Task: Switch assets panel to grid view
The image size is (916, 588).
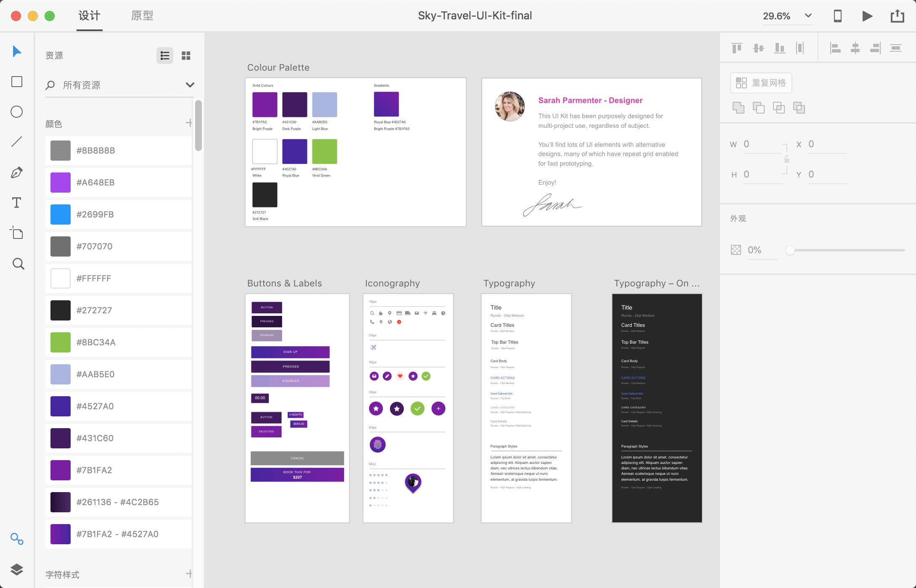Action: [x=186, y=56]
